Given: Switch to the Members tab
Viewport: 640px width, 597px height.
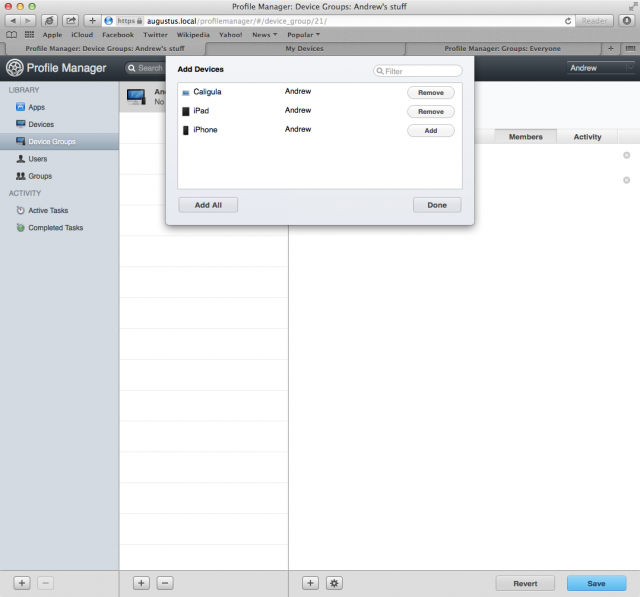Looking at the screenshot, I should tap(526, 137).
